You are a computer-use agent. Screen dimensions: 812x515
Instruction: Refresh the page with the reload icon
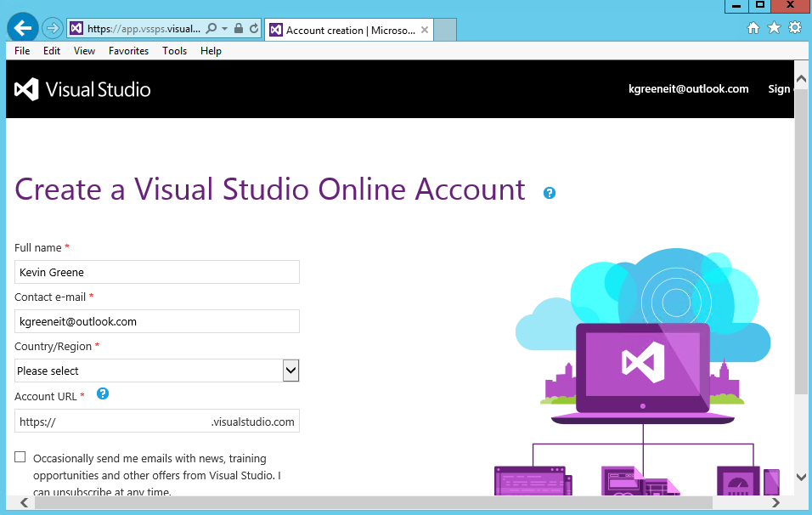pos(254,29)
